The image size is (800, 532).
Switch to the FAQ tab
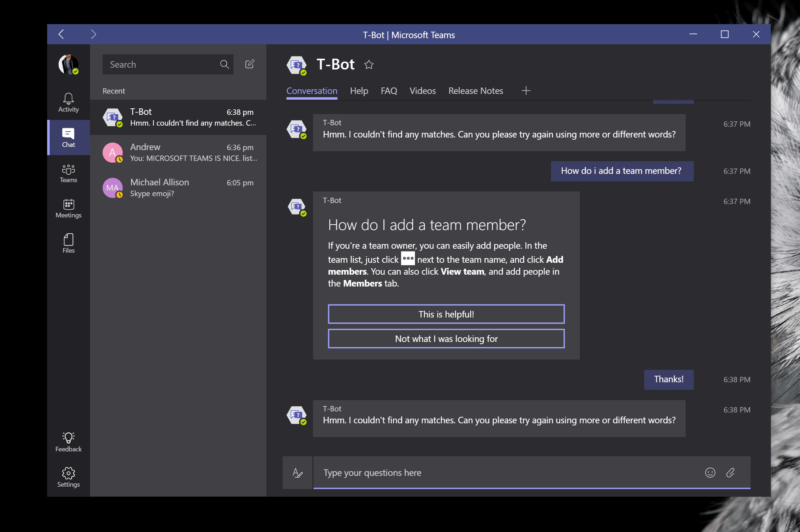388,90
